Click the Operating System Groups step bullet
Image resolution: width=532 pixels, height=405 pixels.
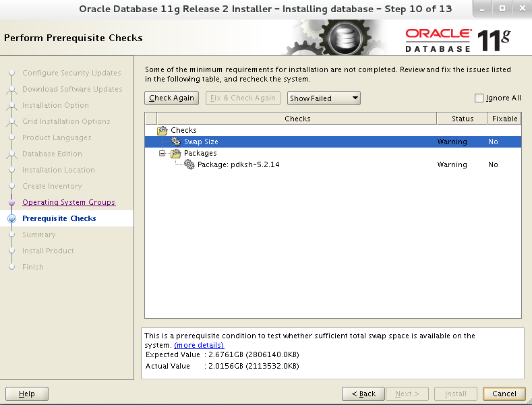coord(12,202)
